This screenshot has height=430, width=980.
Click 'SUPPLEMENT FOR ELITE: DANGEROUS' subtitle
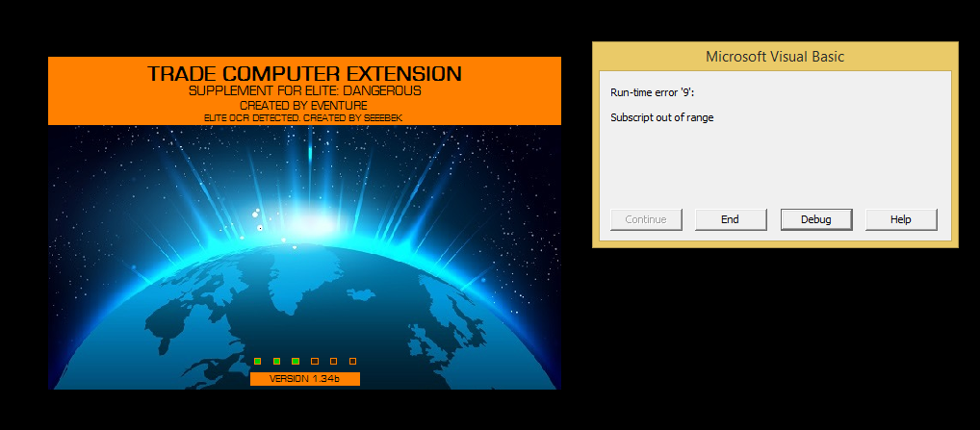304,91
